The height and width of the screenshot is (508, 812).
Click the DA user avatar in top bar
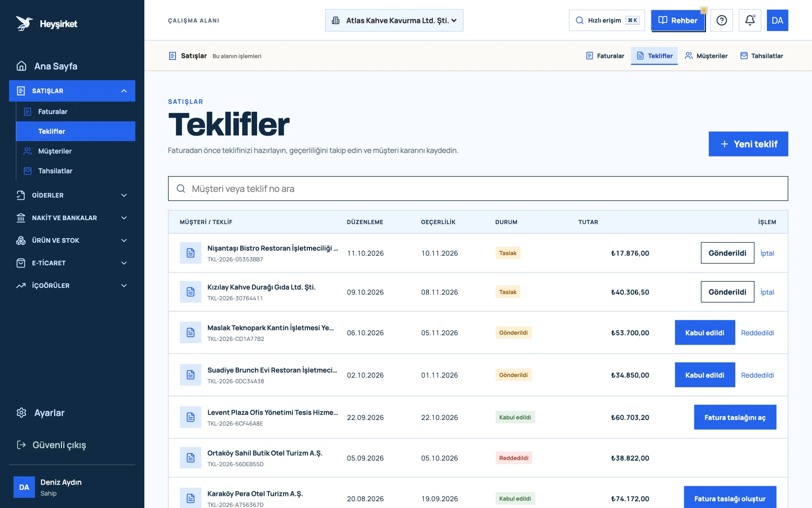[777, 20]
